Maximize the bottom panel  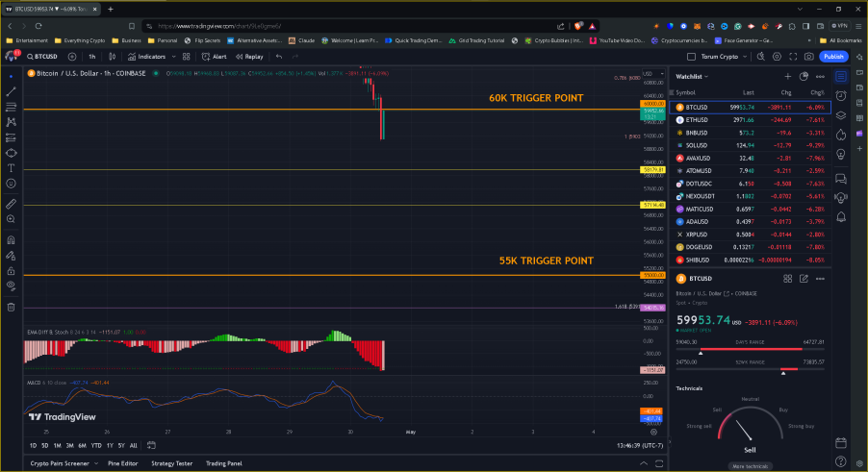coord(659,463)
